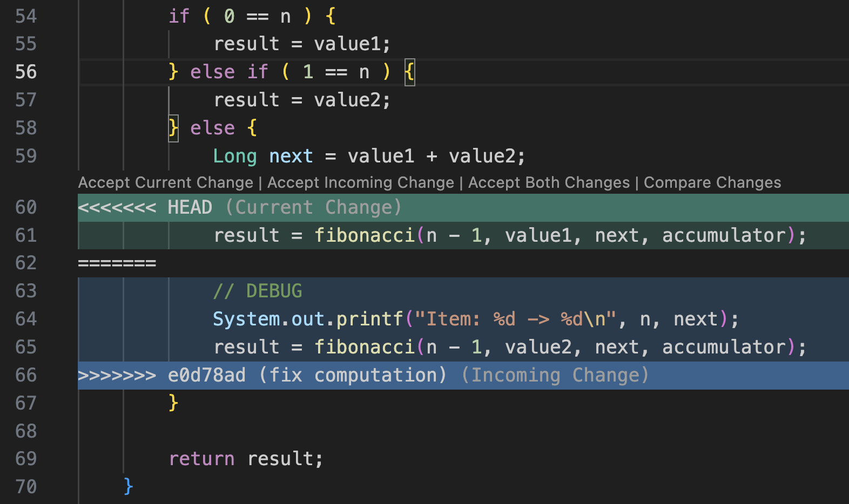Click Accept Incoming Change link
The width and height of the screenshot is (849, 504).
pos(361,182)
